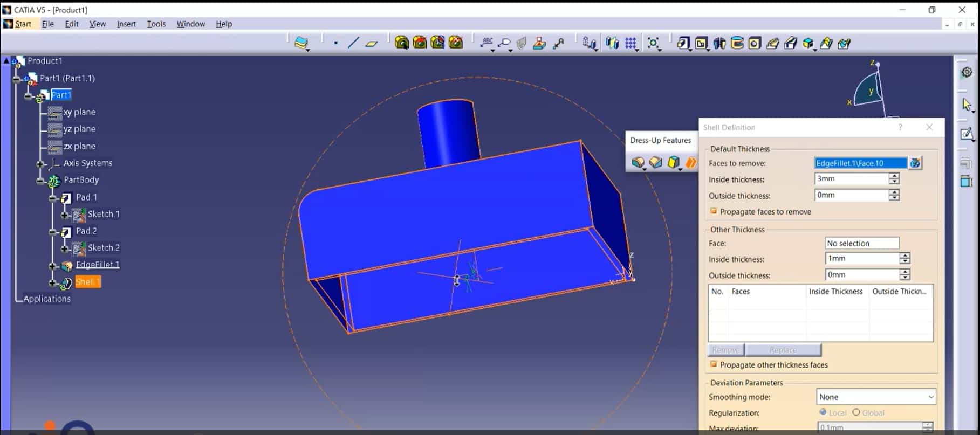This screenshot has height=435, width=980.
Task: Click the Select arrow tool on right toolbar
Action: (967, 105)
